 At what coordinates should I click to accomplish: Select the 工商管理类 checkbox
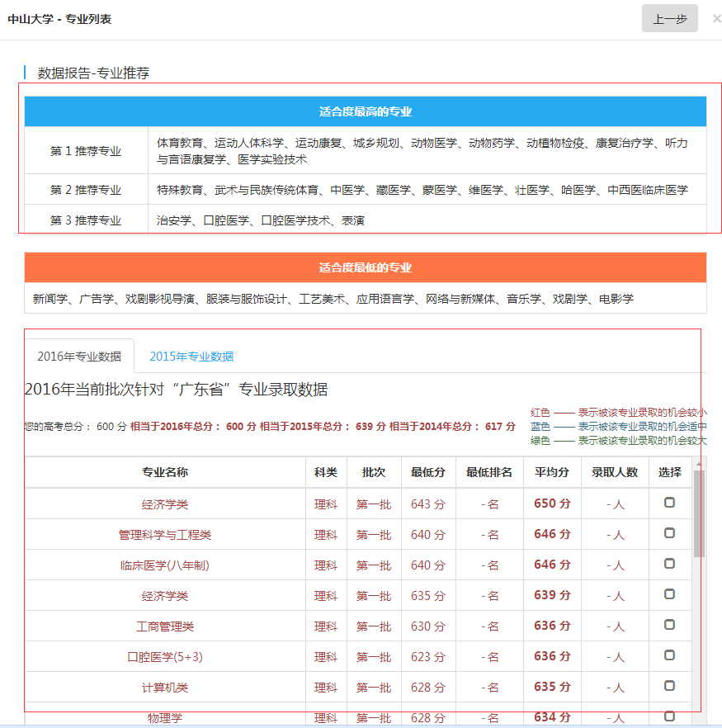669,625
